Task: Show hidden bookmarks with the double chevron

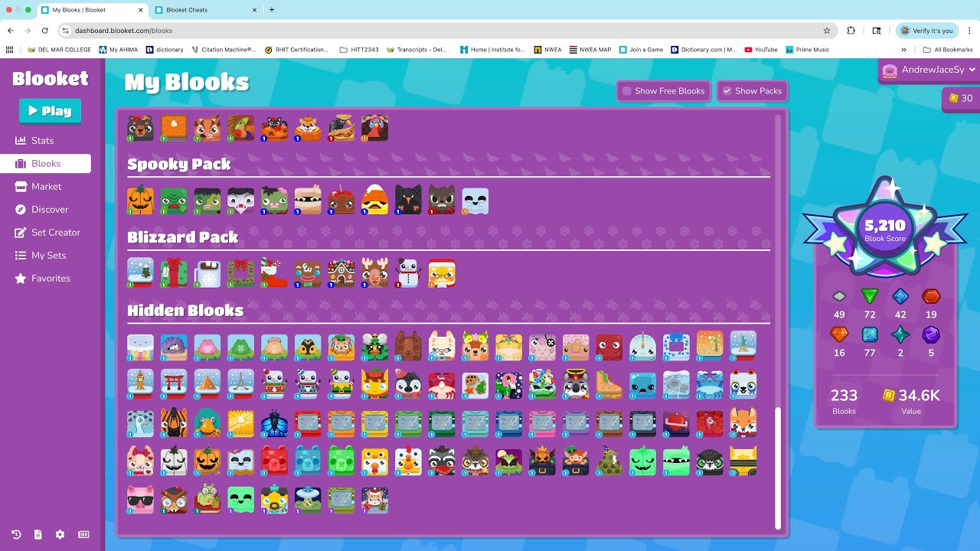Action: [904, 50]
